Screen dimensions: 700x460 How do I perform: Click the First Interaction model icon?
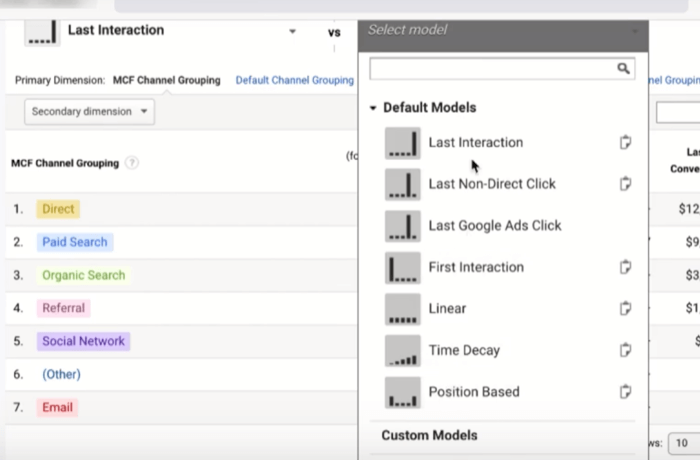pos(402,268)
